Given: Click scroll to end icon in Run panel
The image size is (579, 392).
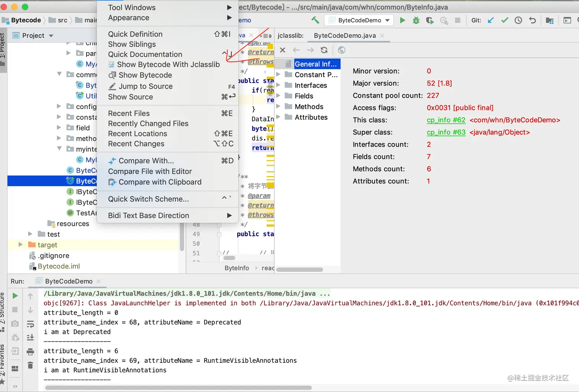Looking at the screenshot, I should [31, 338].
